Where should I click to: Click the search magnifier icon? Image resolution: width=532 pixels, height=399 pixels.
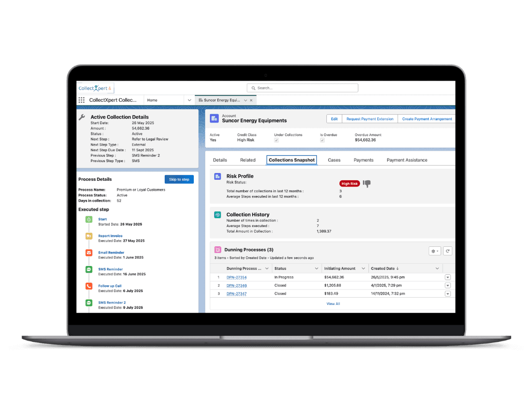(x=253, y=88)
